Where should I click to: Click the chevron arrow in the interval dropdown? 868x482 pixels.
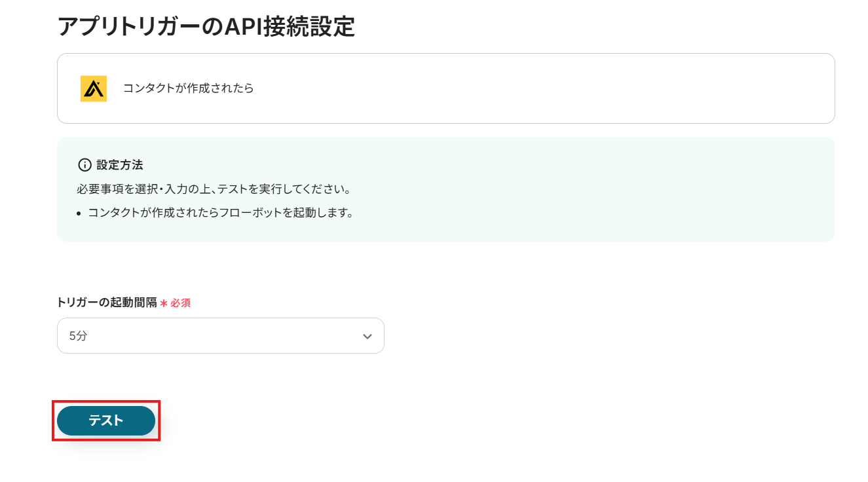tap(368, 336)
